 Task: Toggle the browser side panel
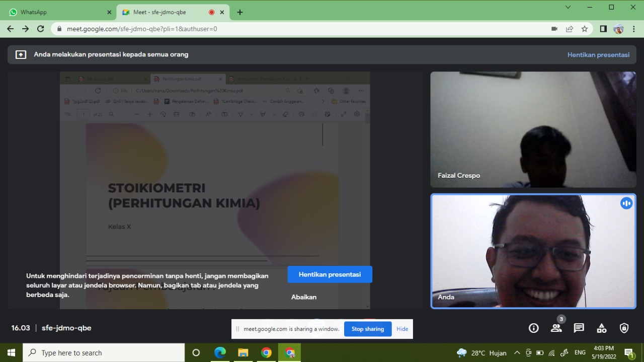point(603,29)
